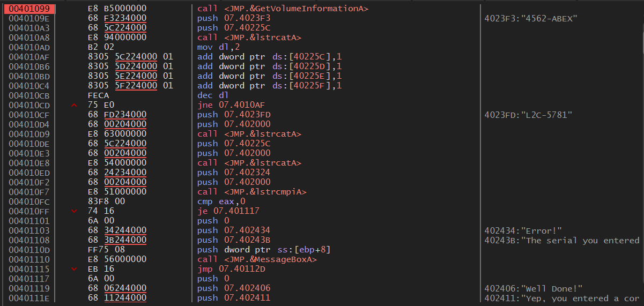Click the opcode bytes E8 B5000000
The image size is (644, 306).
pyautogui.click(x=116, y=9)
